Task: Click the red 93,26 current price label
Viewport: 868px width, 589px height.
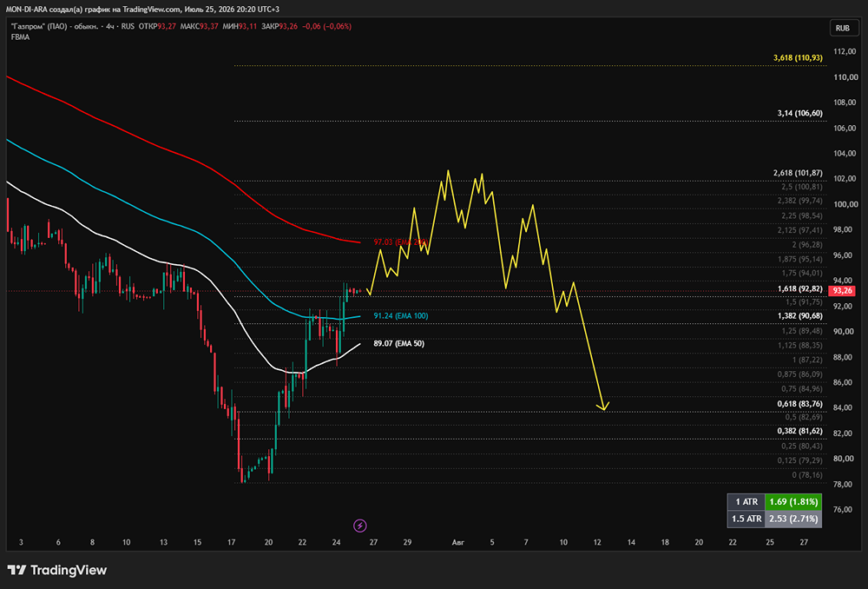Action: pos(842,291)
